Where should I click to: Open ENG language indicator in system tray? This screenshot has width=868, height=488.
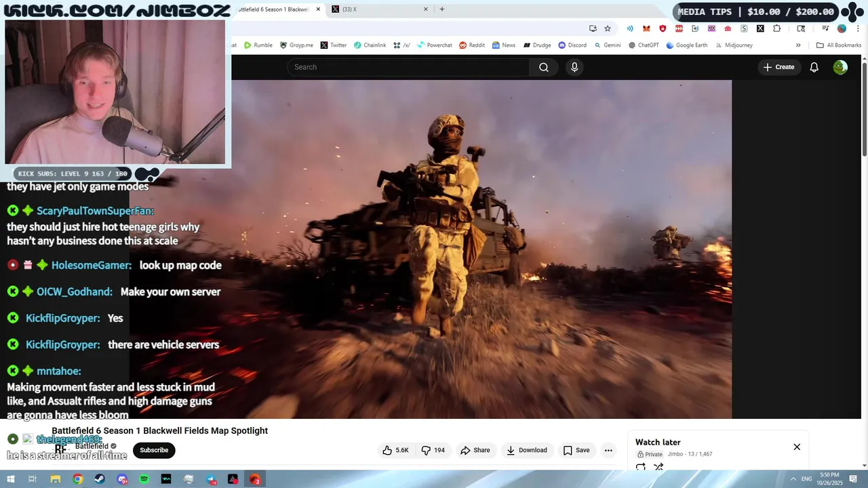click(x=806, y=479)
